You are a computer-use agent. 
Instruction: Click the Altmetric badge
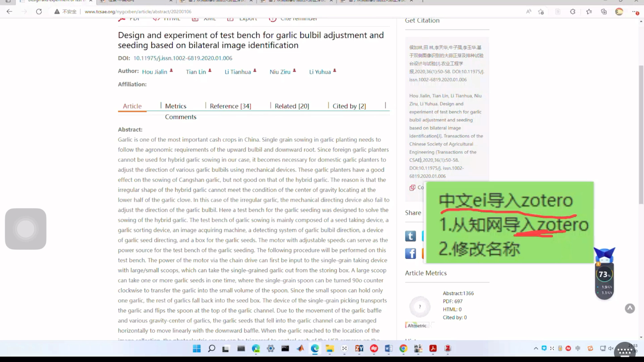417,325
